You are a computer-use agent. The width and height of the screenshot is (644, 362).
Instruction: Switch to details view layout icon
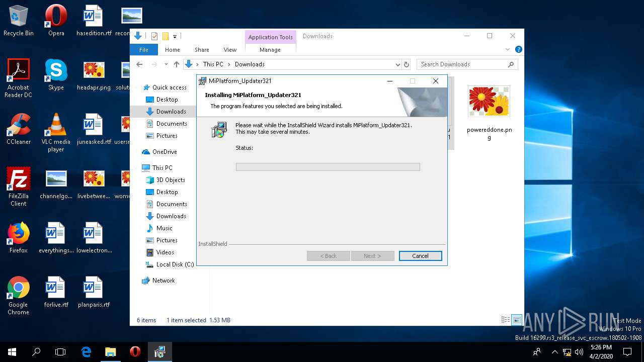click(505, 320)
